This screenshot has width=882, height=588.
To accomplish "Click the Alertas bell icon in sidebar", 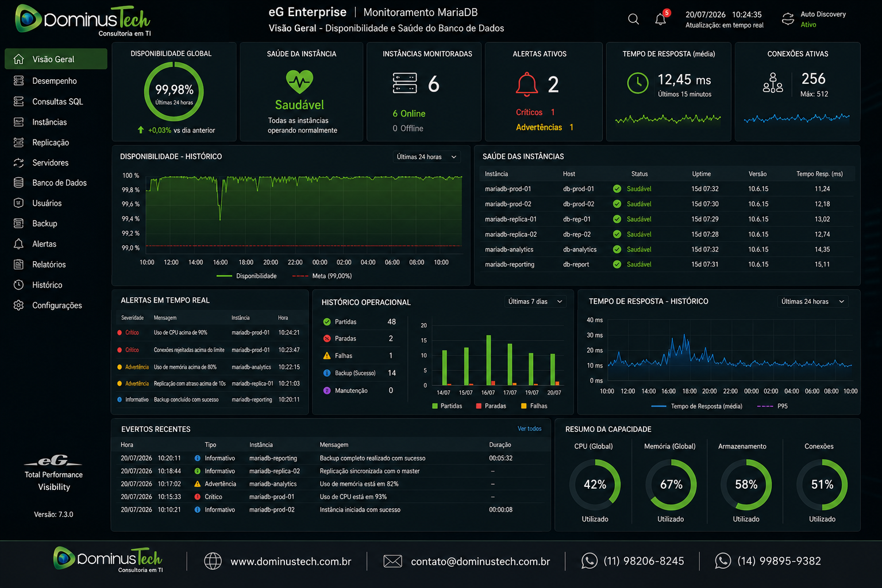I will 18,244.
